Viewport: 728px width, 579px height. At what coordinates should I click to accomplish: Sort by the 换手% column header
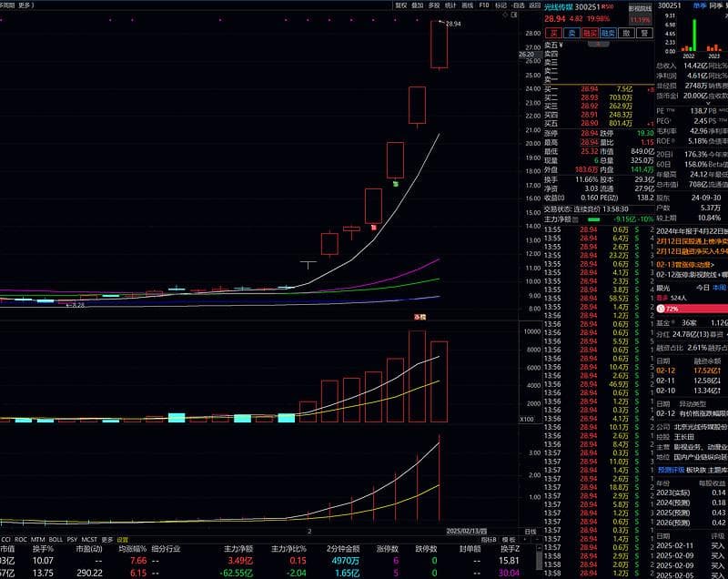coord(43,549)
